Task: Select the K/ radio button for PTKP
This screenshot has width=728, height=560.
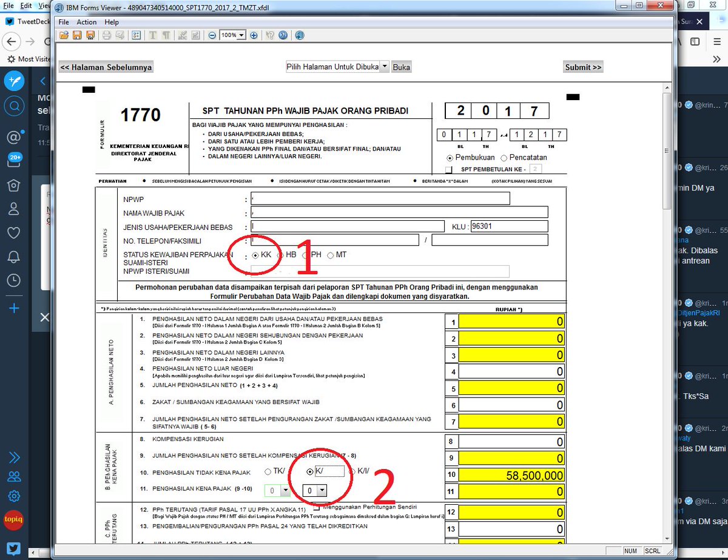Action: (x=310, y=471)
